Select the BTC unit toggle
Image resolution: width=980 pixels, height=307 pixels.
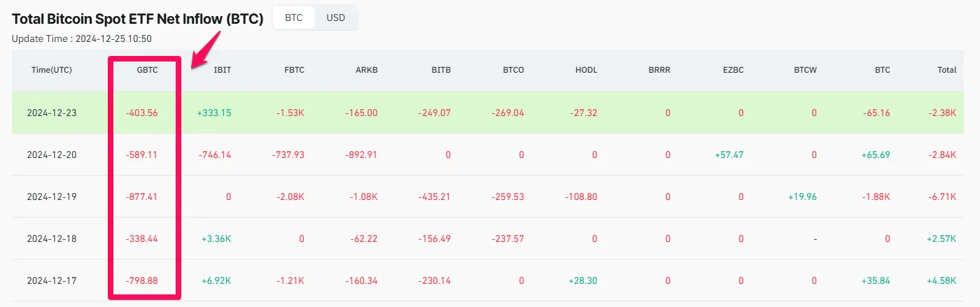point(294,18)
